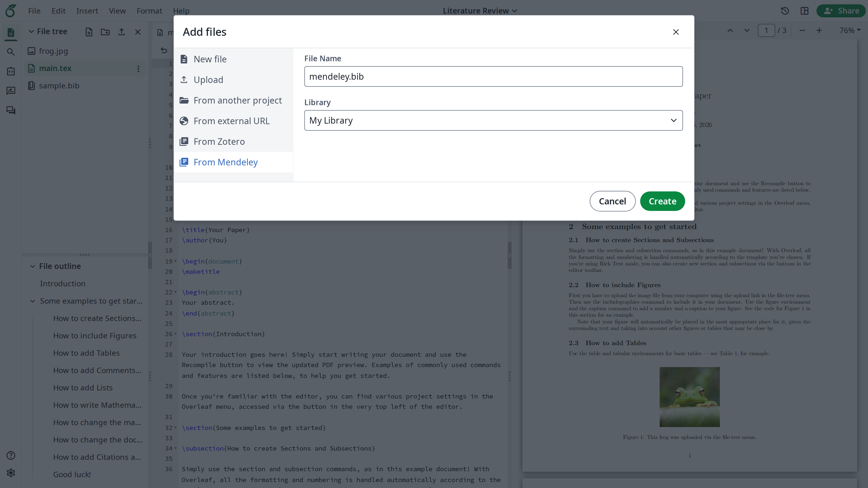Open the layout options icon
Screen dimensions: 868x488
click(x=804, y=11)
